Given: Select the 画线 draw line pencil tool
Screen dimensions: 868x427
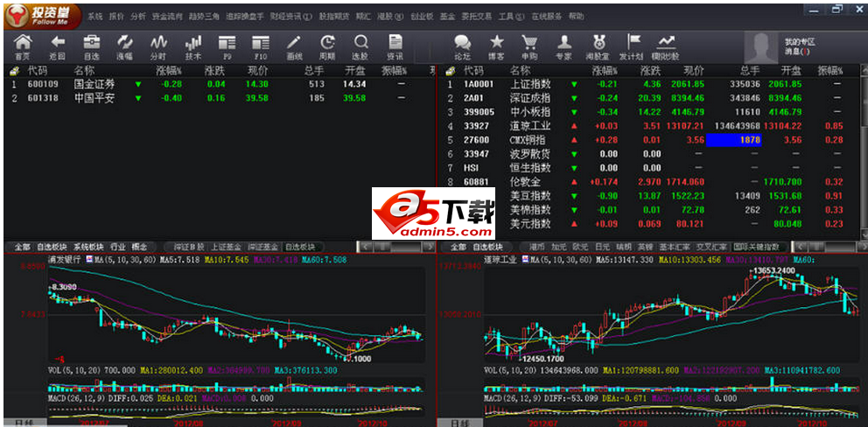Looking at the screenshot, I should 294,45.
